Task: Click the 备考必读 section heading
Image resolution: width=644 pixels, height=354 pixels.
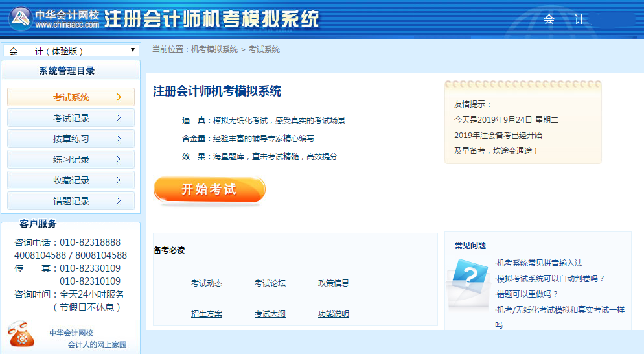Action: pyautogui.click(x=169, y=250)
